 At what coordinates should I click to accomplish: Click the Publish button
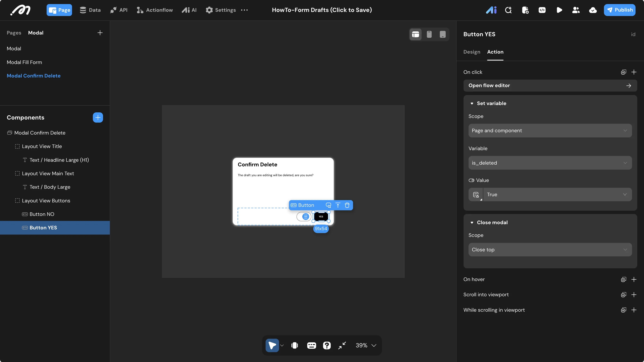click(x=620, y=10)
